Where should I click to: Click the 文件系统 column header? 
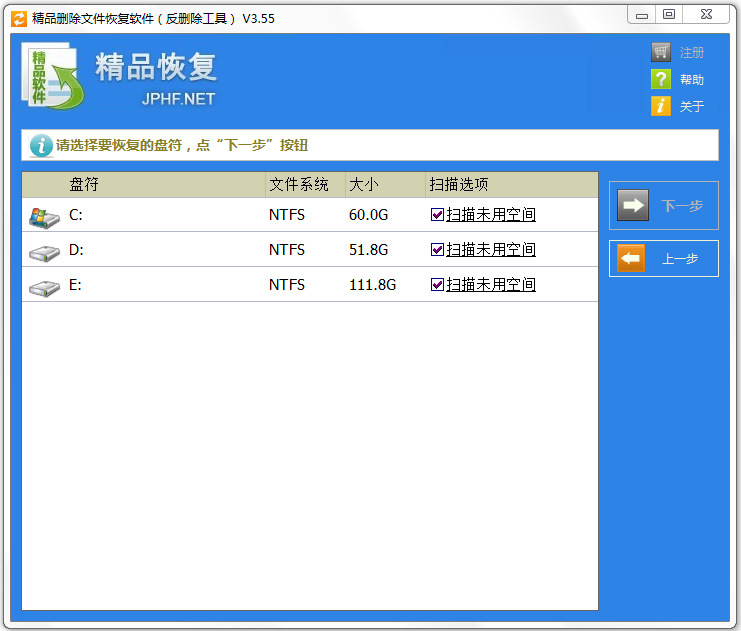click(298, 185)
